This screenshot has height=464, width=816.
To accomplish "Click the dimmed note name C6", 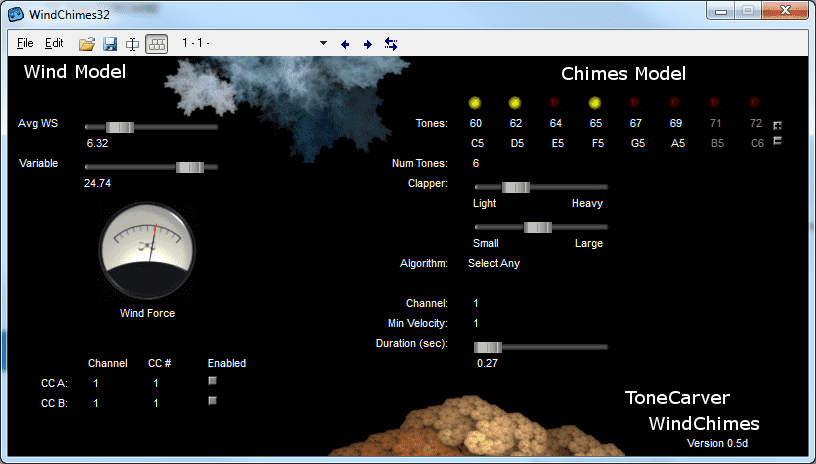I will tap(757, 143).
